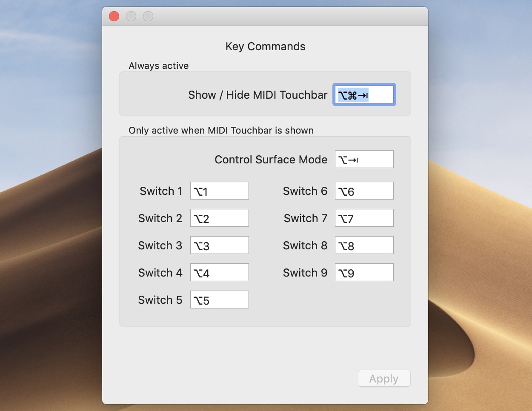Click the Control Surface Mode label
This screenshot has width=532, height=411.
(x=271, y=160)
